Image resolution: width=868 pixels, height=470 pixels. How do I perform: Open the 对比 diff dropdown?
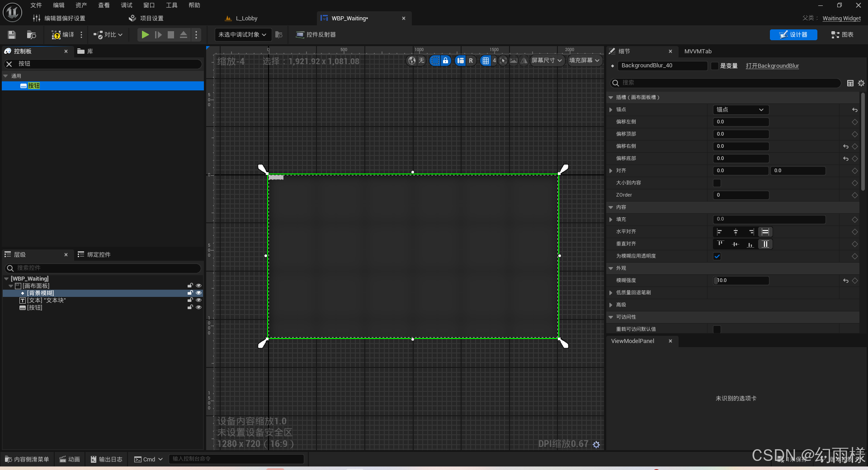click(108, 35)
